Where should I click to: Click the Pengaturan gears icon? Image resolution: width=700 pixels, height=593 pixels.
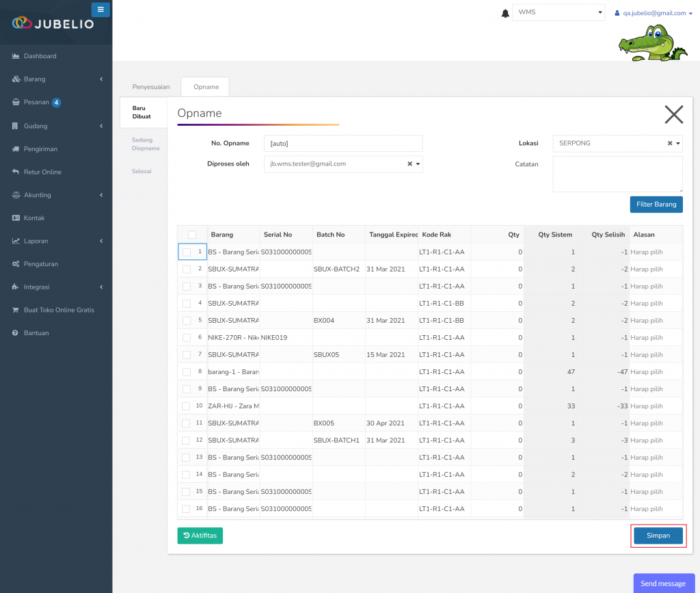coord(16,264)
